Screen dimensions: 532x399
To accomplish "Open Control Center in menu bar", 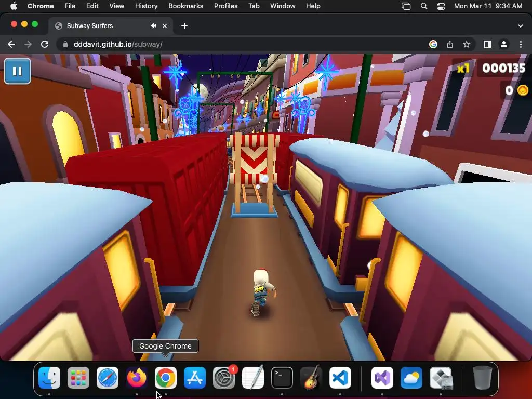I will tap(441, 6).
